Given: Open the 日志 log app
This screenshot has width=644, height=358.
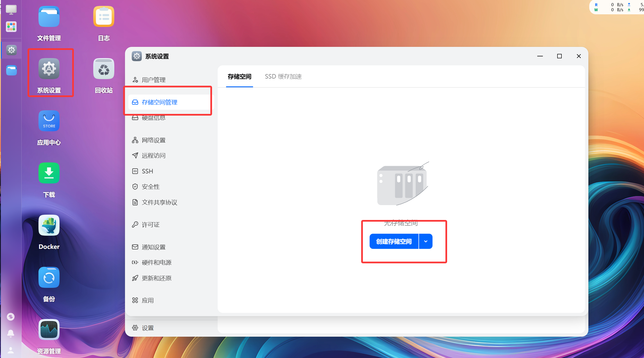Looking at the screenshot, I should (x=104, y=17).
